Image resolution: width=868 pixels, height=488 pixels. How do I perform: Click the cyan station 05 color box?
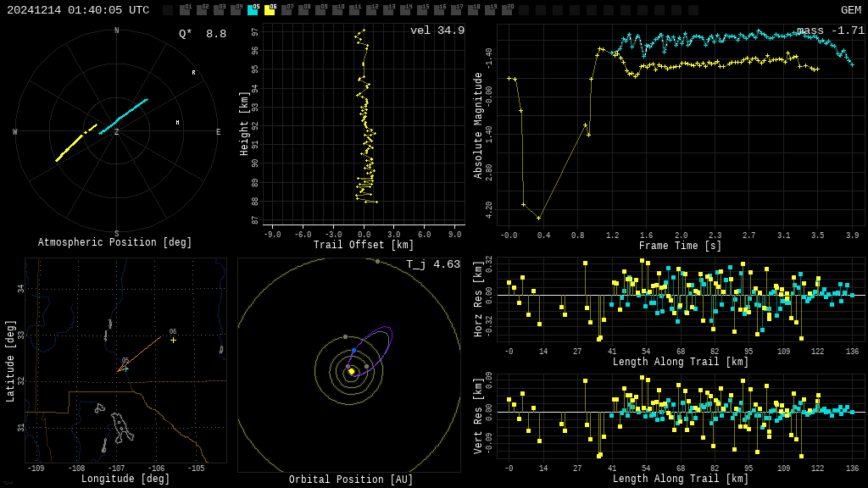(x=253, y=10)
